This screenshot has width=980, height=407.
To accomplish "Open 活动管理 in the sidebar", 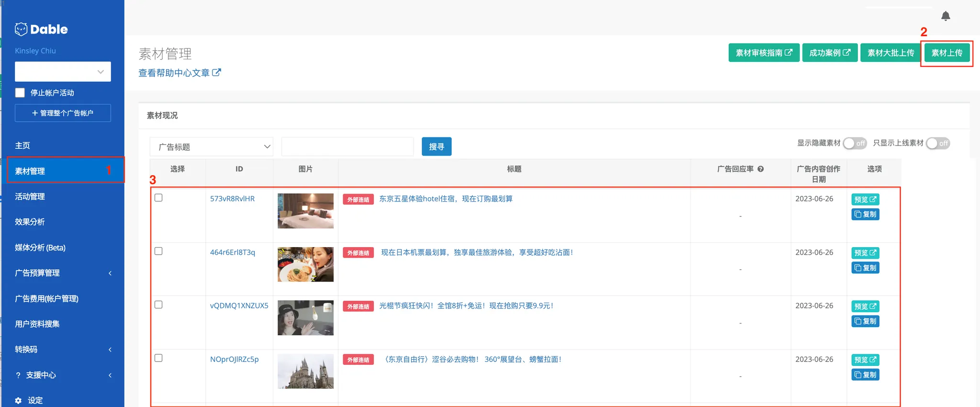I will (x=30, y=196).
